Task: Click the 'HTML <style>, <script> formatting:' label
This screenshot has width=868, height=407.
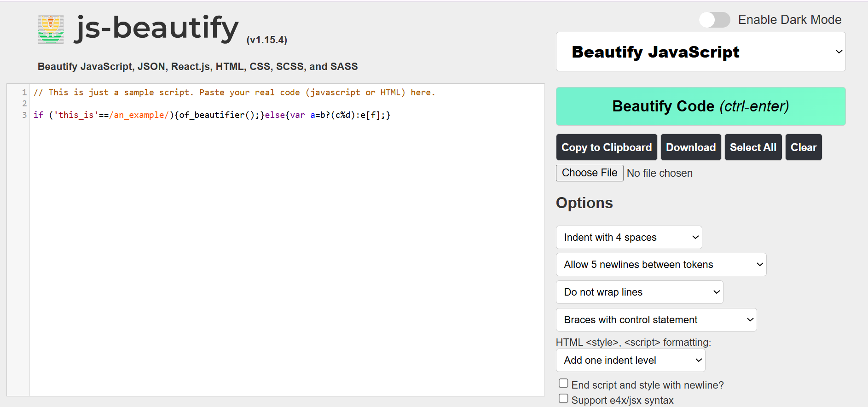Action: point(633,342)
